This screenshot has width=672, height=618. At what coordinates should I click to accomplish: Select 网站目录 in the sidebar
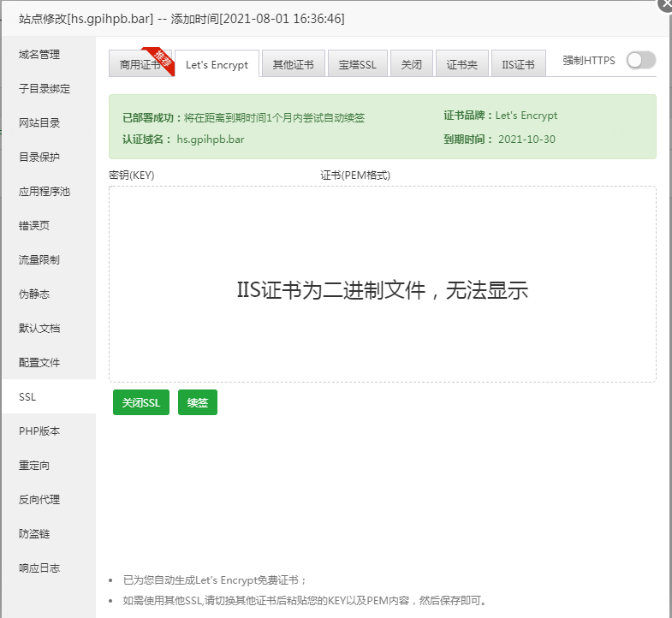pyautogui.click(x=49, y=123)
